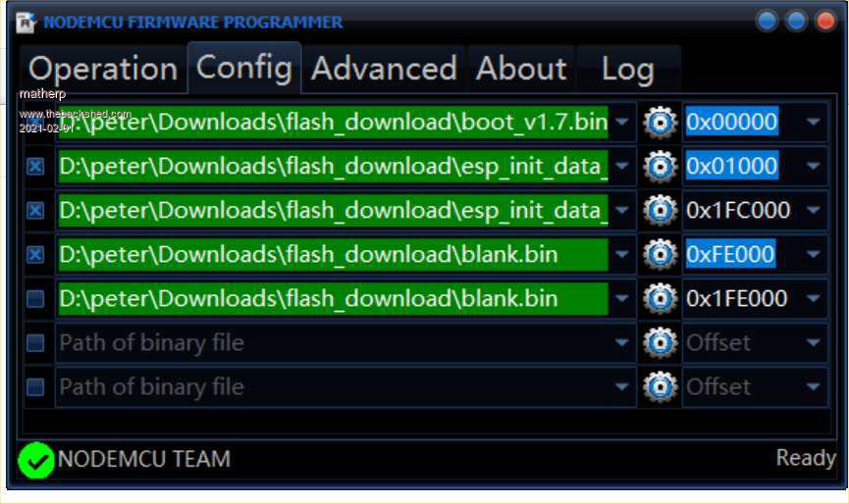Open the Log tab
Viewport: 849px width, 504px height.
[627, 69]
